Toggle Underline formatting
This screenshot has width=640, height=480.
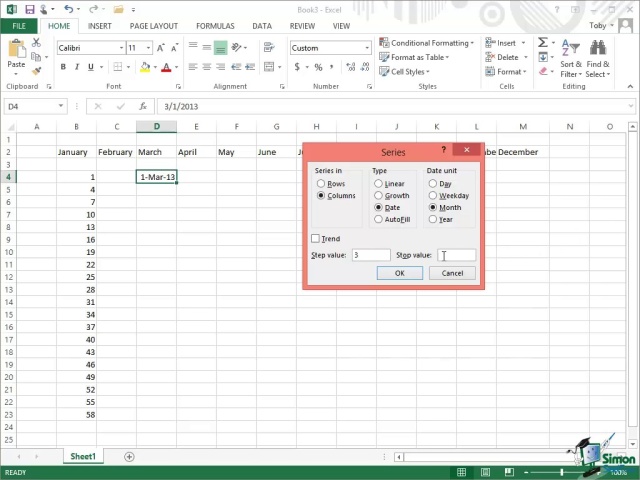(91, 67)
